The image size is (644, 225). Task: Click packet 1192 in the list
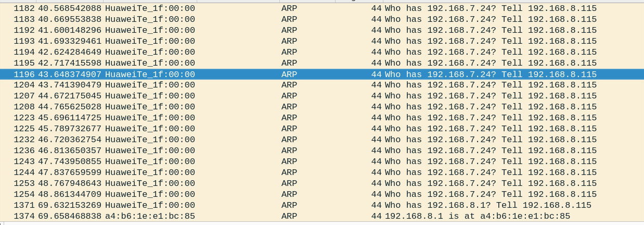pos(322,30)
